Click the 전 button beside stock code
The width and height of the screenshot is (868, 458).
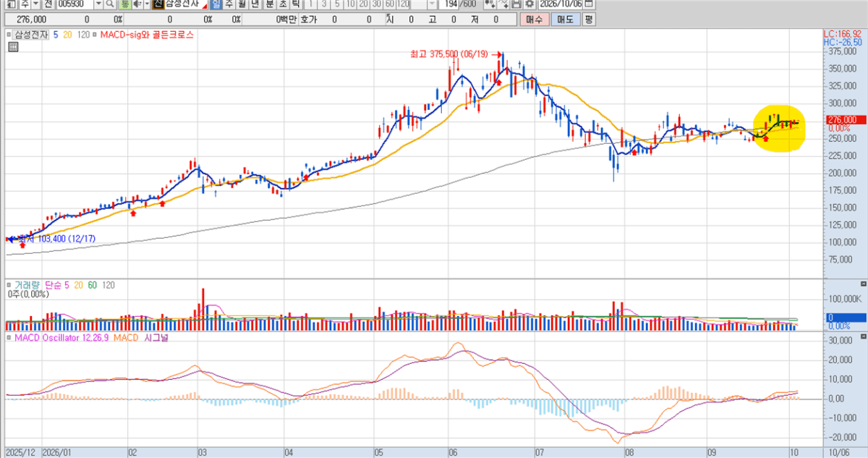tap(48, 4)
